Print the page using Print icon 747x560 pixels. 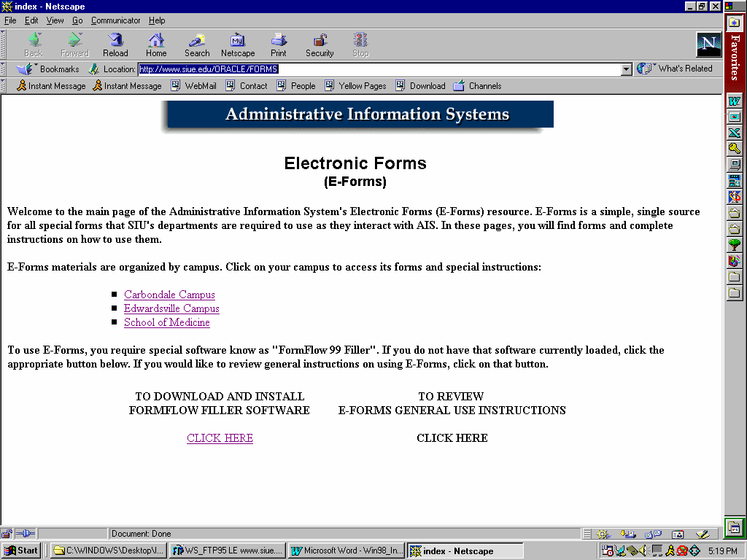click(279, 44)
